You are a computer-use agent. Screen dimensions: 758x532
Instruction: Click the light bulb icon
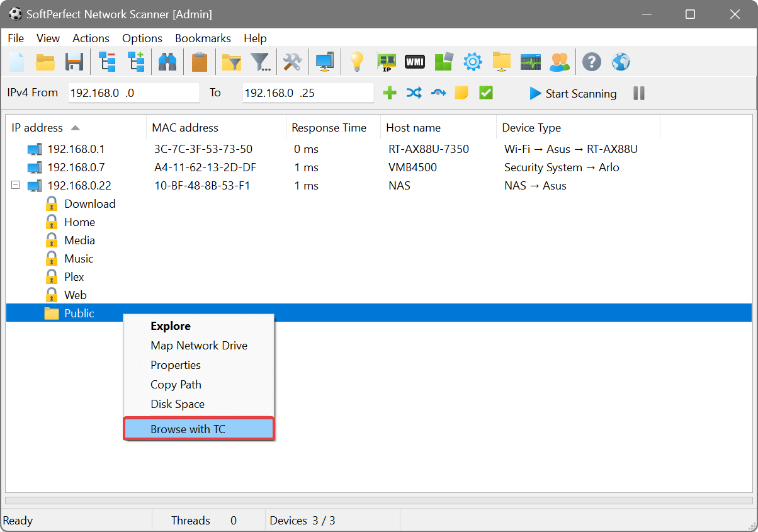click(x=357, y=62)
